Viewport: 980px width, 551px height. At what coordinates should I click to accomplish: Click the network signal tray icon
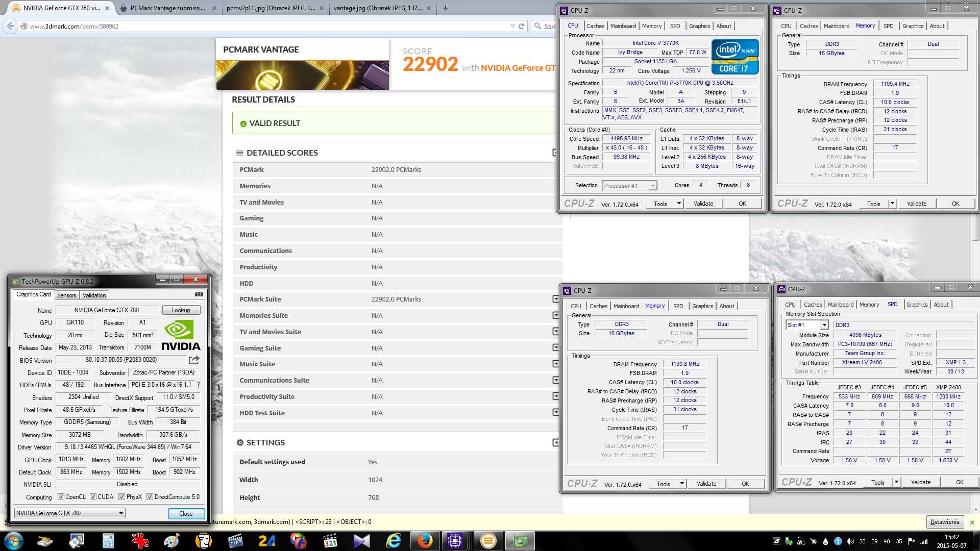pyautogui.click(x=924, y=541)
